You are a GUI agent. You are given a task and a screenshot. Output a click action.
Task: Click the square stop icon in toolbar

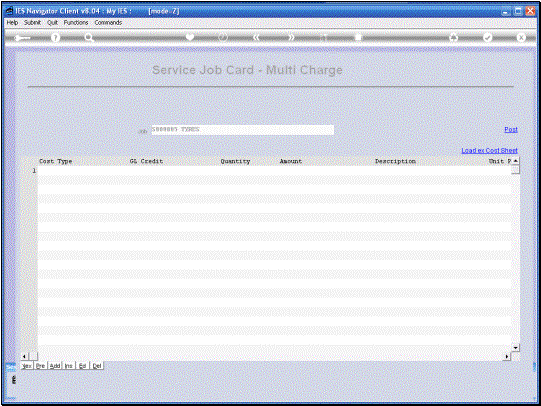click(x=358, y=38)
